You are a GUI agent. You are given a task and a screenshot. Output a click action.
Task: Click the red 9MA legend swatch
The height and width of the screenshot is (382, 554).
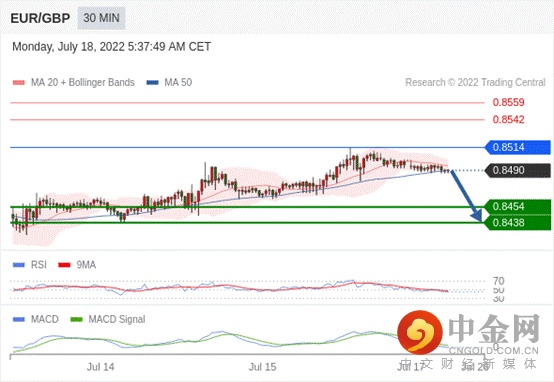(x=64, y=265)
